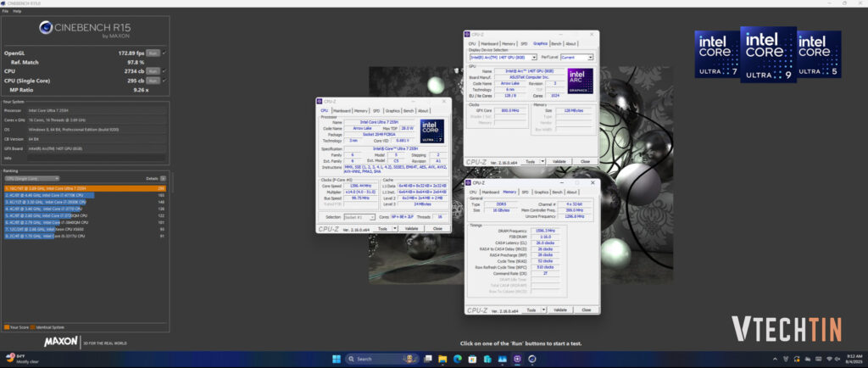
Task: Click Close button in CPU-Z CPU window
Action: pyautogui.click(x=437, y=229)
